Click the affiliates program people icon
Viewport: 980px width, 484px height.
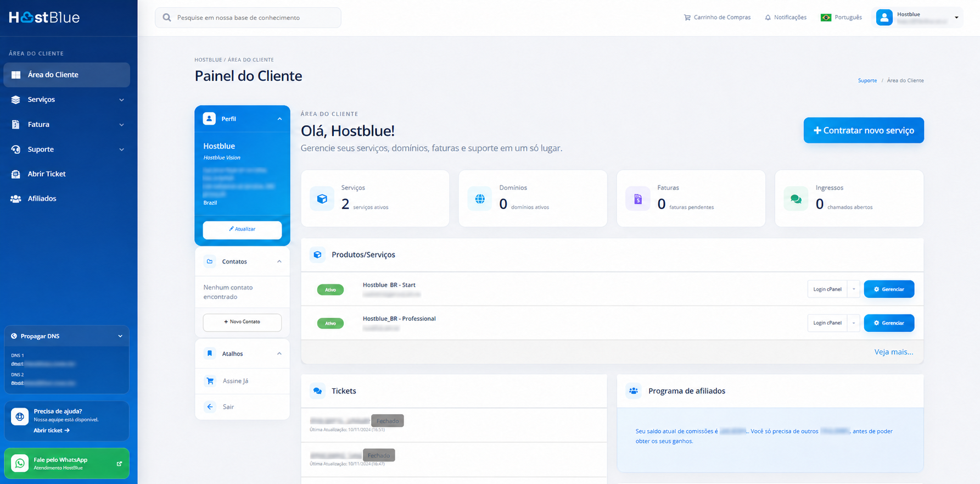pos(634,391)
